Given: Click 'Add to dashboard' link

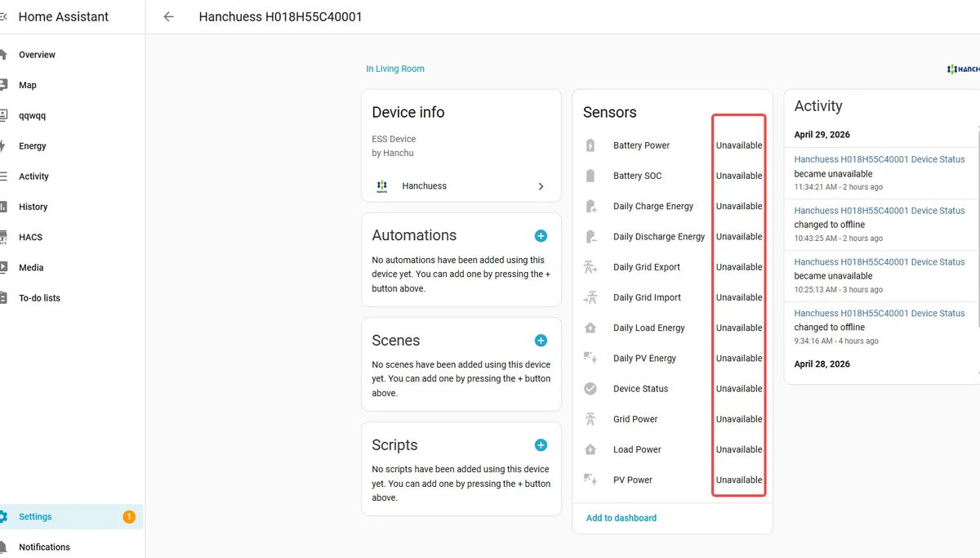Looking at the screenshot, I should pos(621,518).
